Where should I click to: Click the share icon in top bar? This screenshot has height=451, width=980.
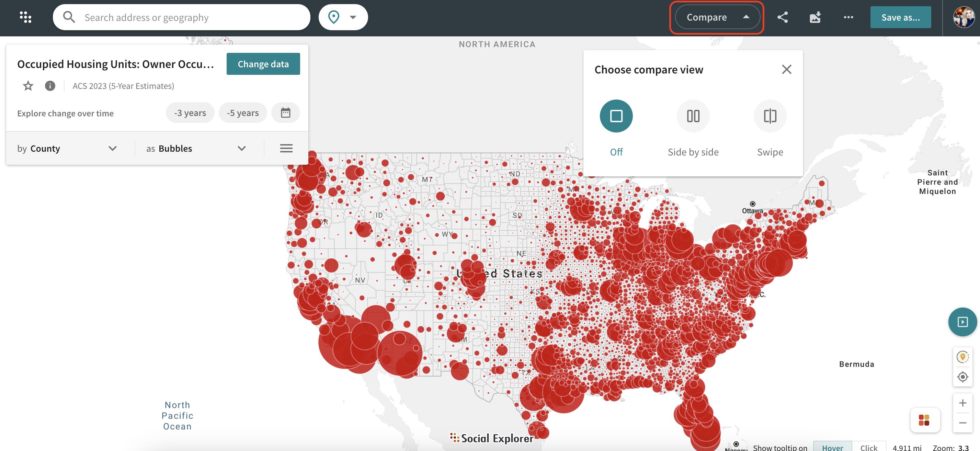pos(782,17)
